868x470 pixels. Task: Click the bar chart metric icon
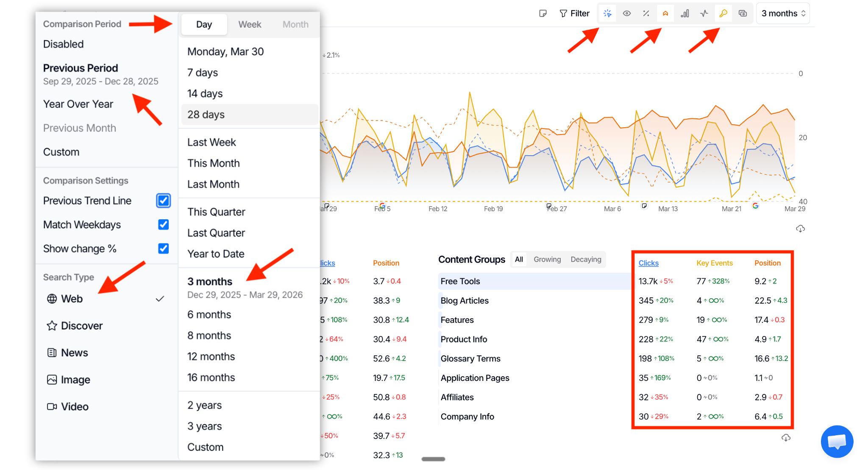tap(684, 14)
